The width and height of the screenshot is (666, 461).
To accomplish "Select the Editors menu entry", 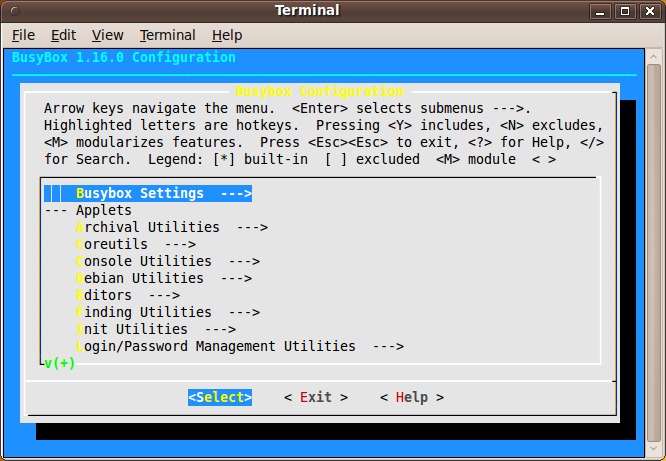I will coord(127,295).
